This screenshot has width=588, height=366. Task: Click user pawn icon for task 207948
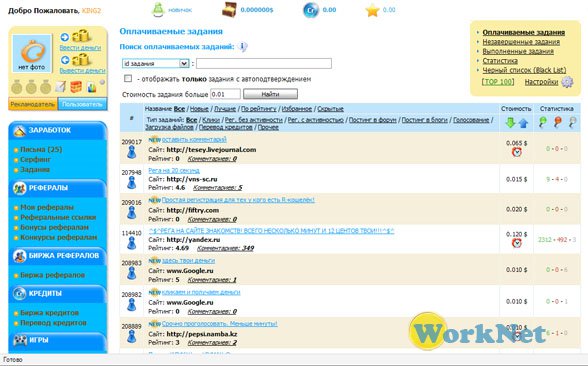tap(131, 182)
